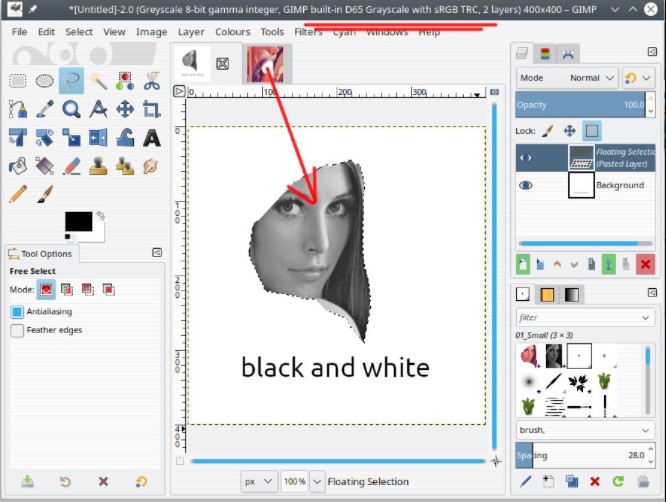The width and height of the screenshot is (666, 502).
Task: Expand the brush filter dropdown
Action: (646, 318)
